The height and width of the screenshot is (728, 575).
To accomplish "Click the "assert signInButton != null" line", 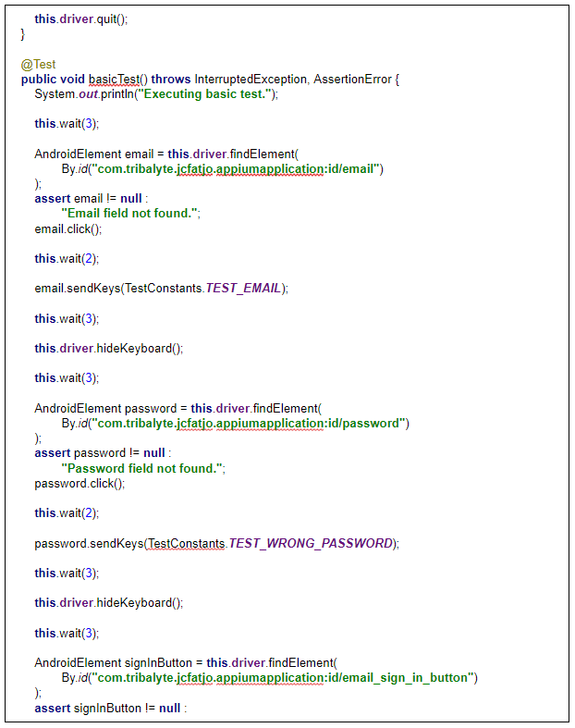I will coord(107,708).
